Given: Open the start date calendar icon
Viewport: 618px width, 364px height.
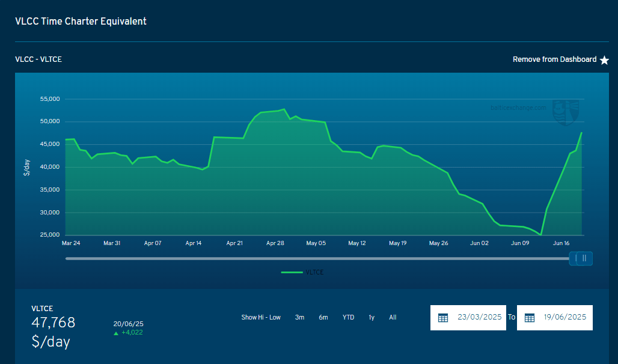Looking at the screenshot, I should [443, 318].
